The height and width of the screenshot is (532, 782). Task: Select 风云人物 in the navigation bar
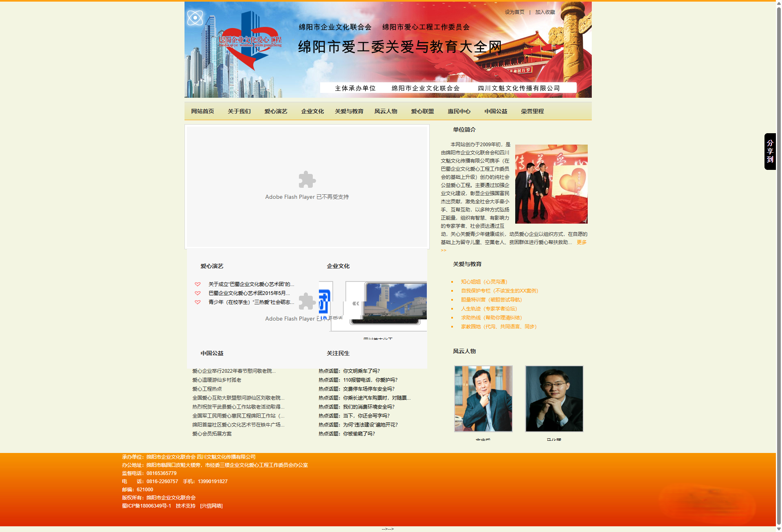coord(386,111)
